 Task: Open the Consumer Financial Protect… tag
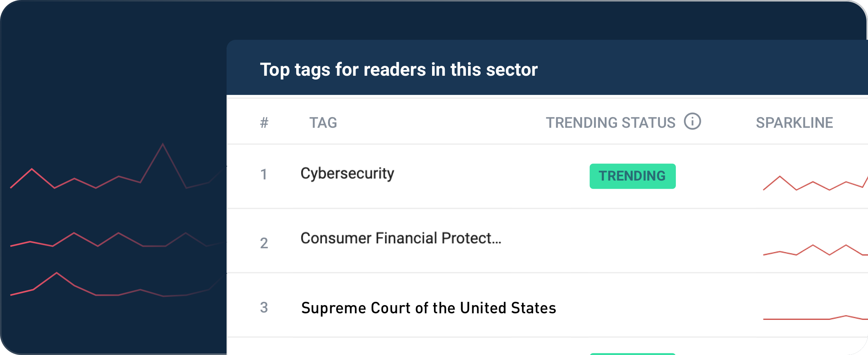coord(401,238)
